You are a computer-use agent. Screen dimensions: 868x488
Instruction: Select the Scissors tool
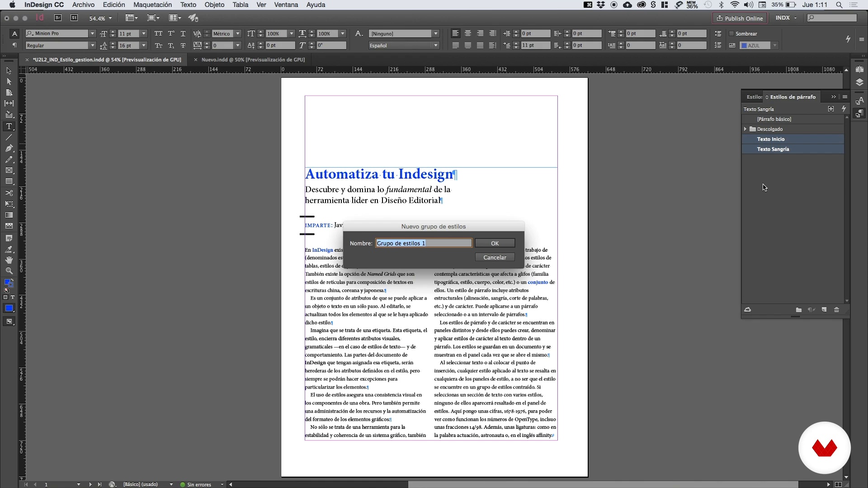(x=9, y=193)
